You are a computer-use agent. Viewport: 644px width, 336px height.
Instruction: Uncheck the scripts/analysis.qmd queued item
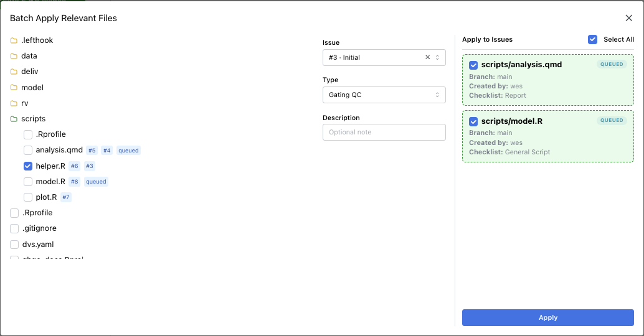pyautogui.click(x=473, y=65)
